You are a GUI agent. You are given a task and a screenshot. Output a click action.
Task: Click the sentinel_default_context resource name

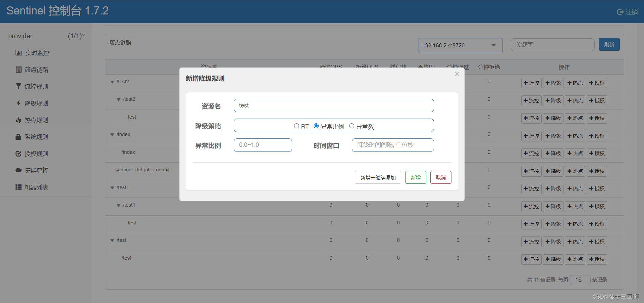tap(142, 170)
